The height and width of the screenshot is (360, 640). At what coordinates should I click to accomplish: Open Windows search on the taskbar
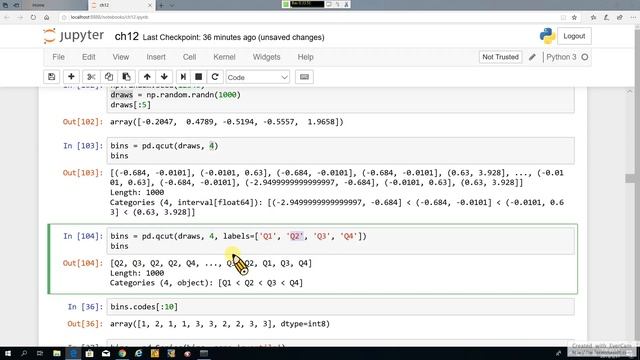24,353
